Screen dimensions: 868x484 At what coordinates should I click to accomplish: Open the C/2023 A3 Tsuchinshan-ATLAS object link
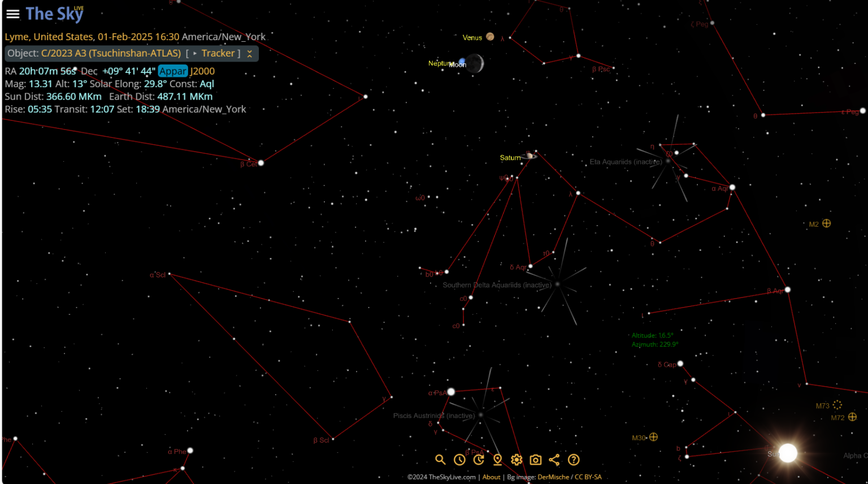coord(111,53)
